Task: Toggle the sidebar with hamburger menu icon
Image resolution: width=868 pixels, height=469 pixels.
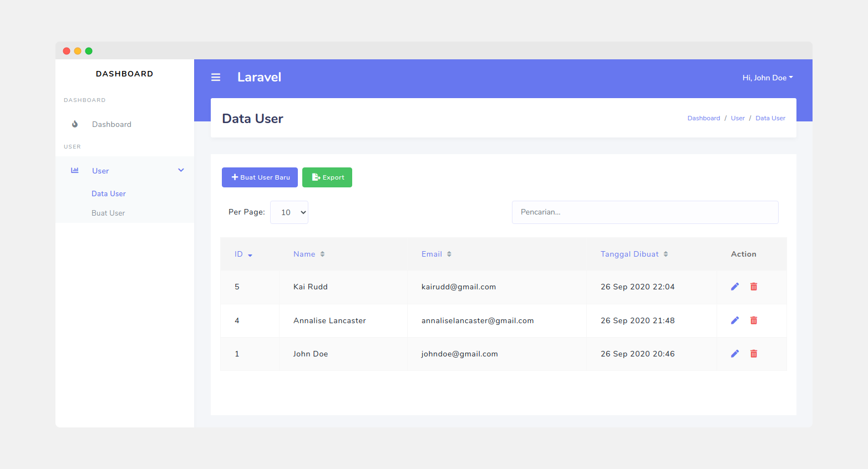Action: tap(216, 78)
